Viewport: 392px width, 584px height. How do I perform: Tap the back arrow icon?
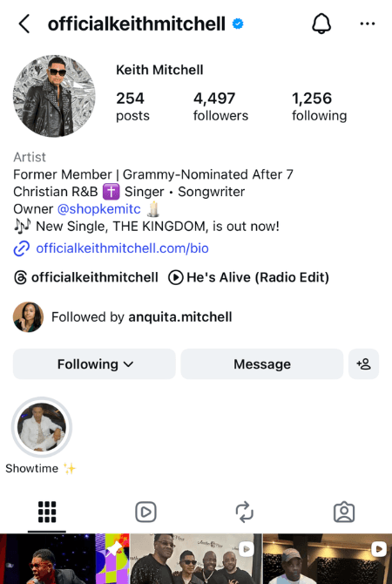(x=24, y=24)
